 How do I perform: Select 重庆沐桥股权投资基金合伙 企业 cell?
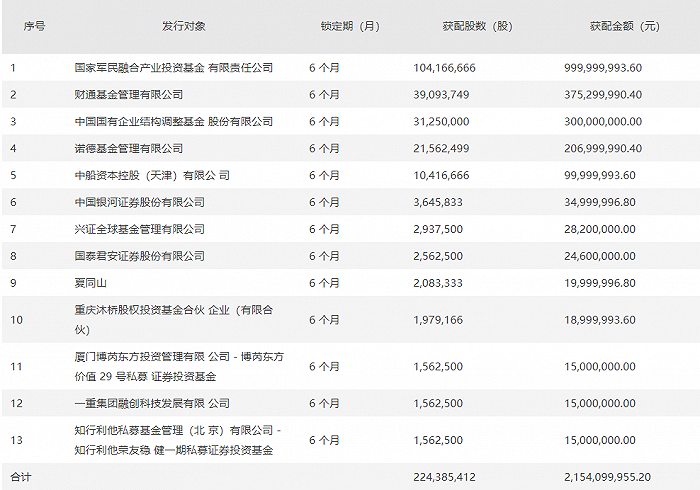point(174,320)
